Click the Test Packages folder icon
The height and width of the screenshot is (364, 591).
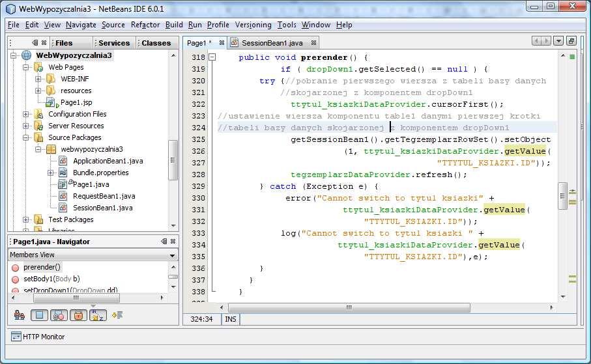click(x=39, y=219)
